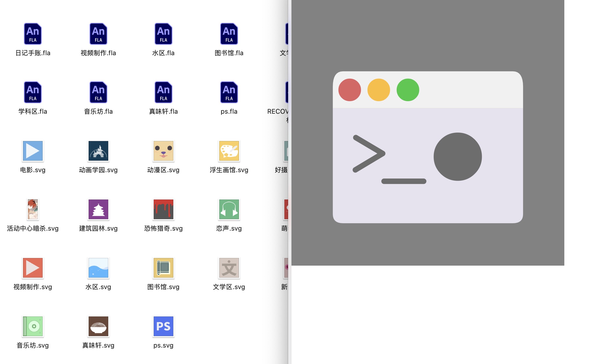Screen dimensions: 613x364
Task: Click the ps.fla filename label
Action: pos(229,111)
